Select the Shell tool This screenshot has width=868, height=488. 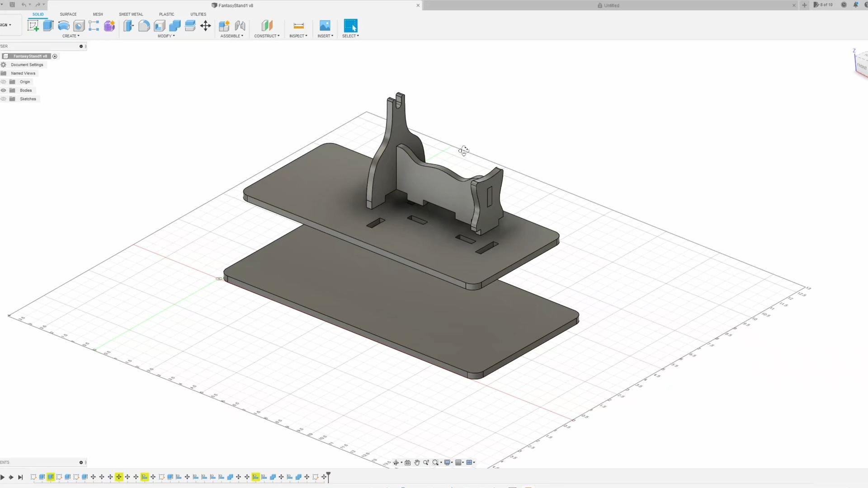point(160,26)
